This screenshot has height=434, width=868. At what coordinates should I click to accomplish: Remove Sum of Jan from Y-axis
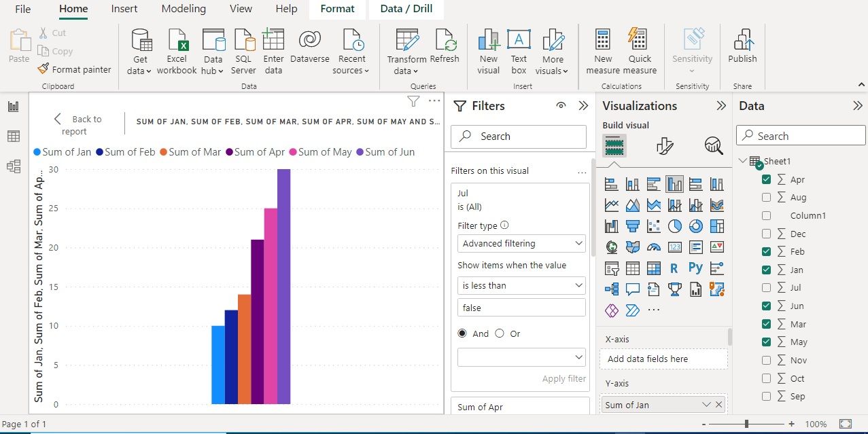tap(719, 405)
